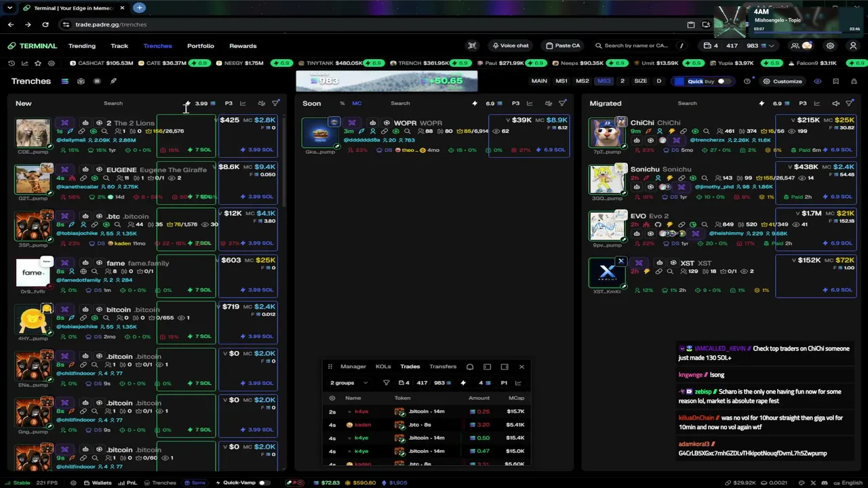The width and height of the screenshot is (868, 488).
Task: Click the bell icon in the Trades panel
Action: pos(470,367)
